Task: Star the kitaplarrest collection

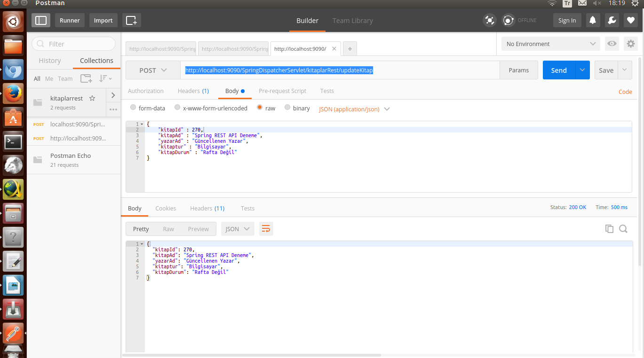Action: (92, 98)
